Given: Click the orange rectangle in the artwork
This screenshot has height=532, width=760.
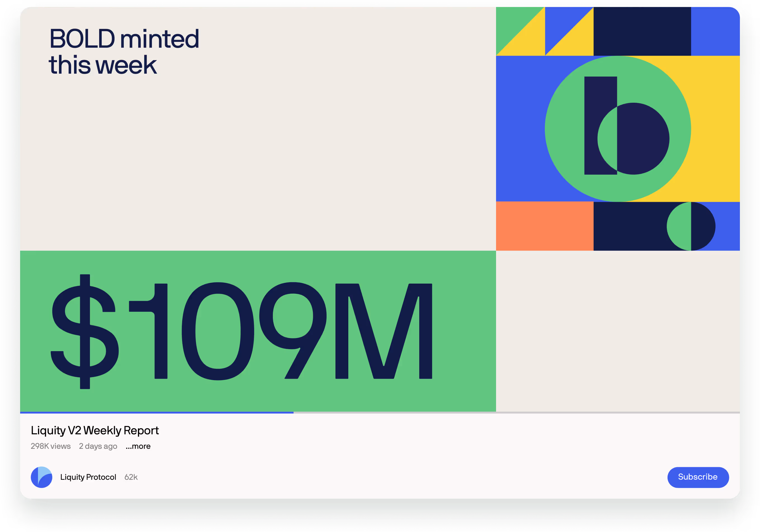Looking at the screenshot, I should [x=544, y=226].
